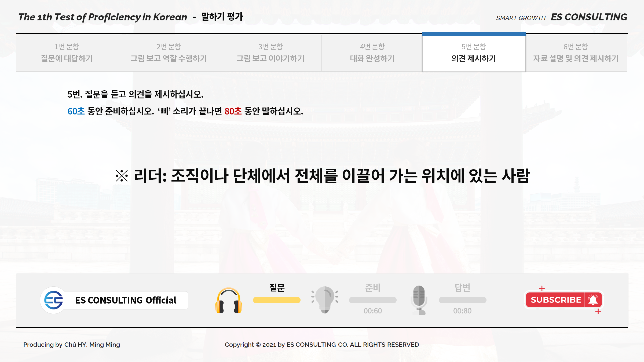644x362 pixels.
Task: Click the gray 준비 progress bar
Action: (x=373, y=300)
